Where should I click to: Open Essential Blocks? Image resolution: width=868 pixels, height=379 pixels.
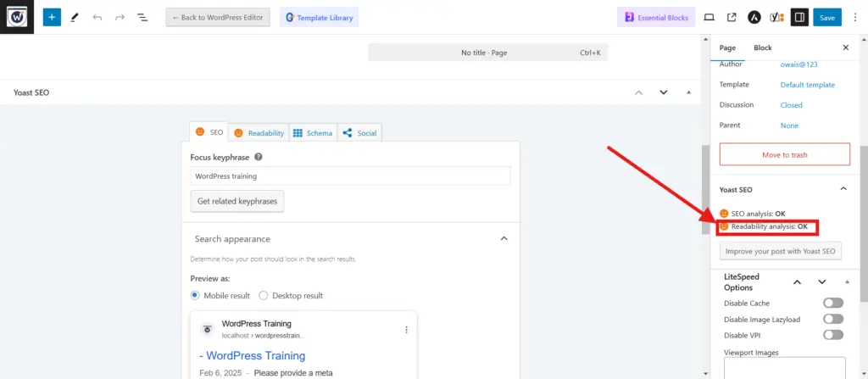(x=657, y=17)
